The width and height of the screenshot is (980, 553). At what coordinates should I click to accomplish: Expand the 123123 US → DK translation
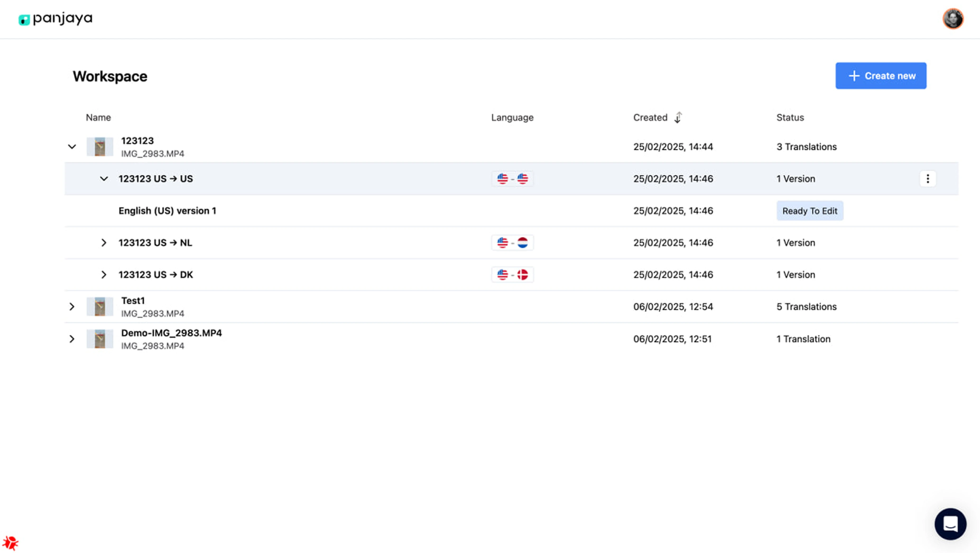click(104, 275)
